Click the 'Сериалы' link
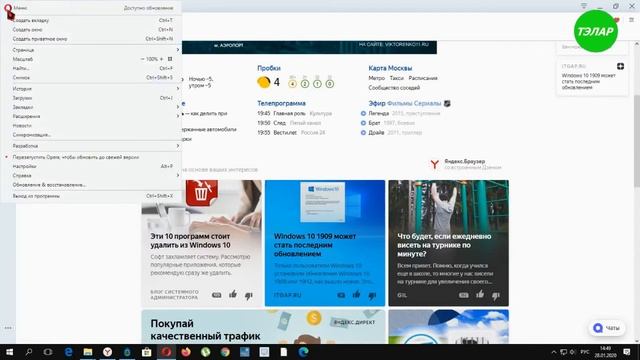The image size is (640, 360). [427, 103]
